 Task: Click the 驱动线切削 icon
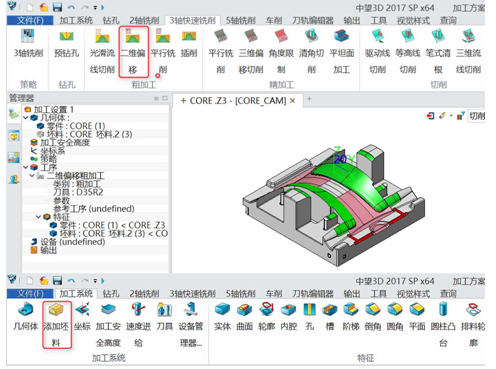[377, 51]
